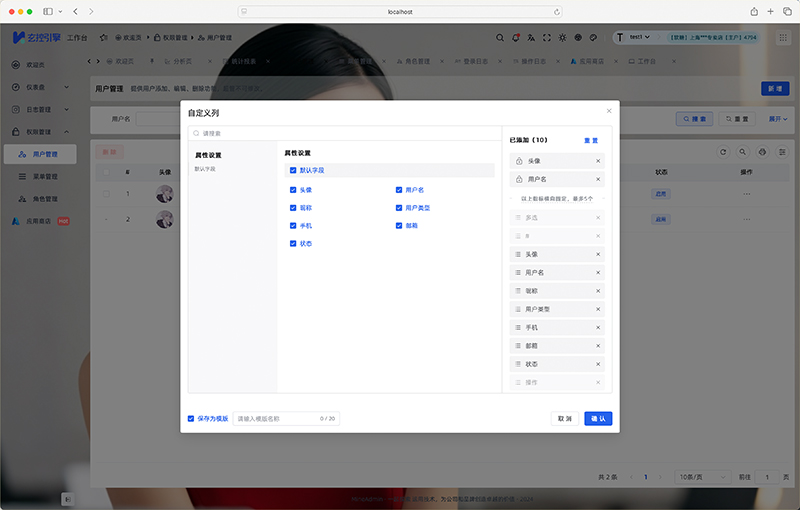Switch theme with the sun icon
Screen dimensions: 800x510
(562, 38)
